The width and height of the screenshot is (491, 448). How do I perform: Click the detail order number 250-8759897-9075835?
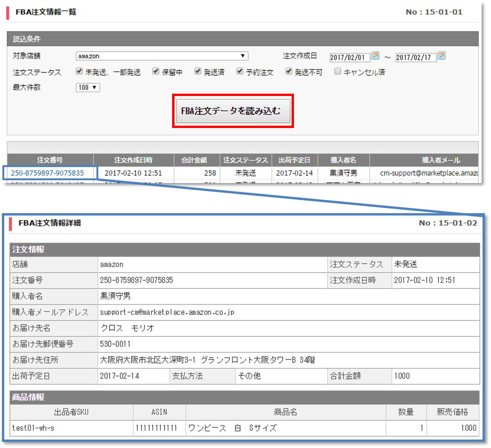click(136, 280)
